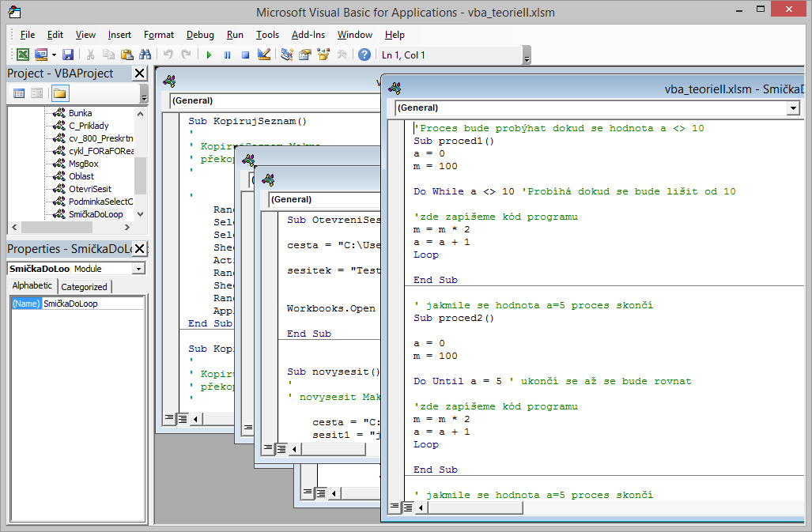Click project tree scroll down arrow
The width and height of the screenshot is (812, 532).
(x=140, y=214)
